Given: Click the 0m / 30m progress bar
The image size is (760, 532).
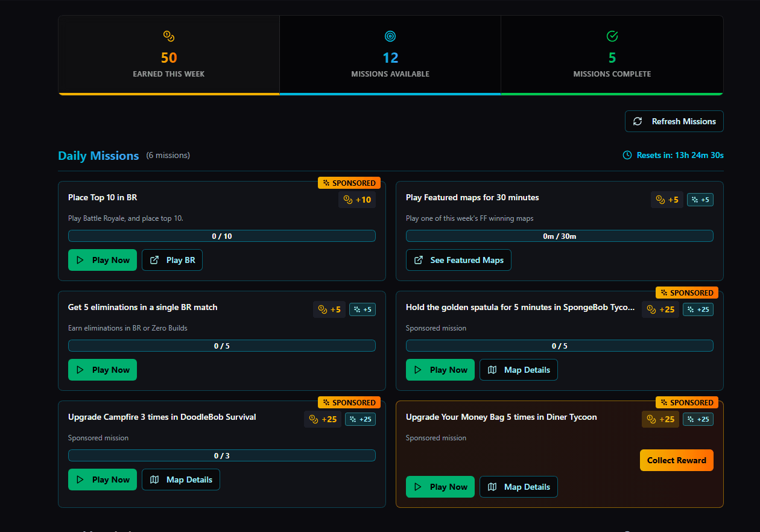Looking at the screenshot, I should tap(560, 236).
